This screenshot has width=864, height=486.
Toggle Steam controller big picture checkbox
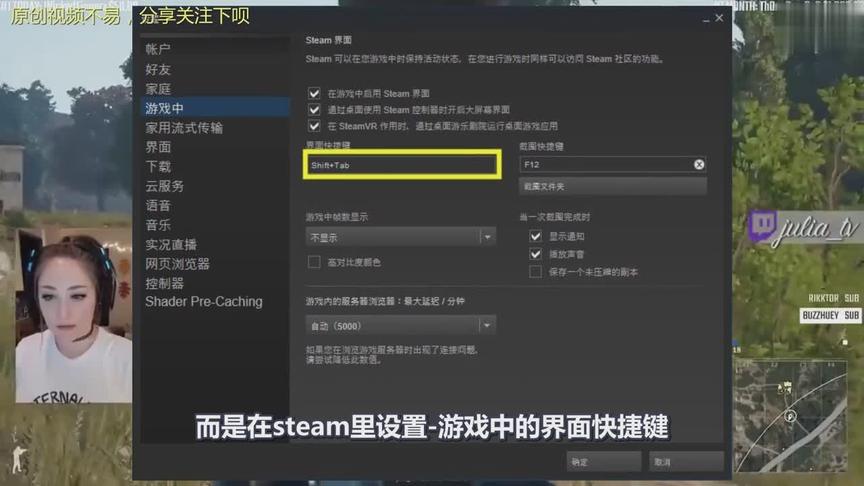tap(314, 110)
